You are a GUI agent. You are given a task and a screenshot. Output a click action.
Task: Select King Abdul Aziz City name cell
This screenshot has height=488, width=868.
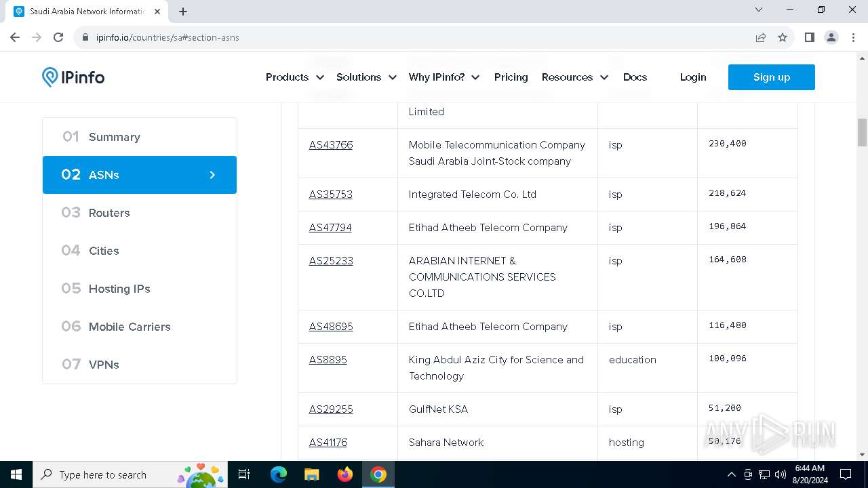tap(498, 368)
